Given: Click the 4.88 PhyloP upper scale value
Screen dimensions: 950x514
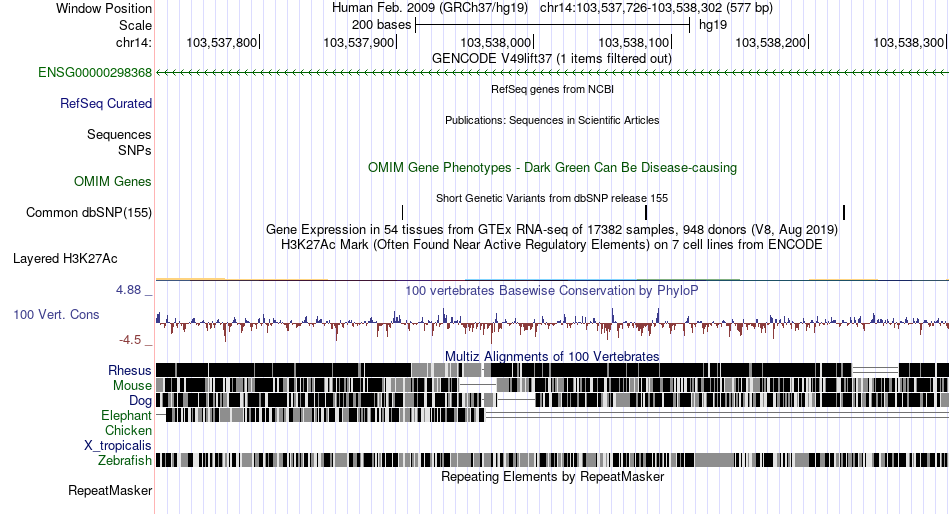Looking at the screenshot, I should 128,290.
